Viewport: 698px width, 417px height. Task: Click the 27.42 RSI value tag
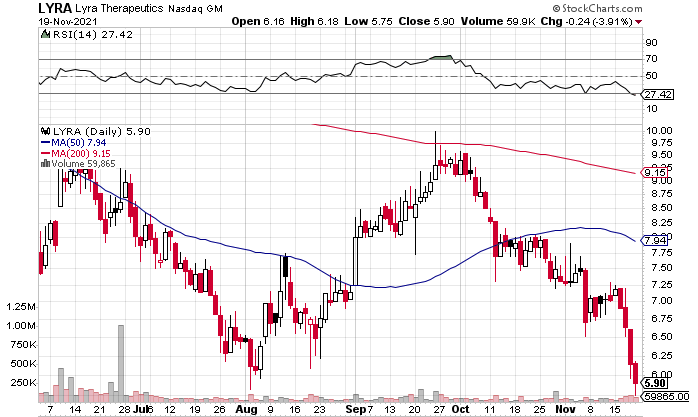pos(655,94)
